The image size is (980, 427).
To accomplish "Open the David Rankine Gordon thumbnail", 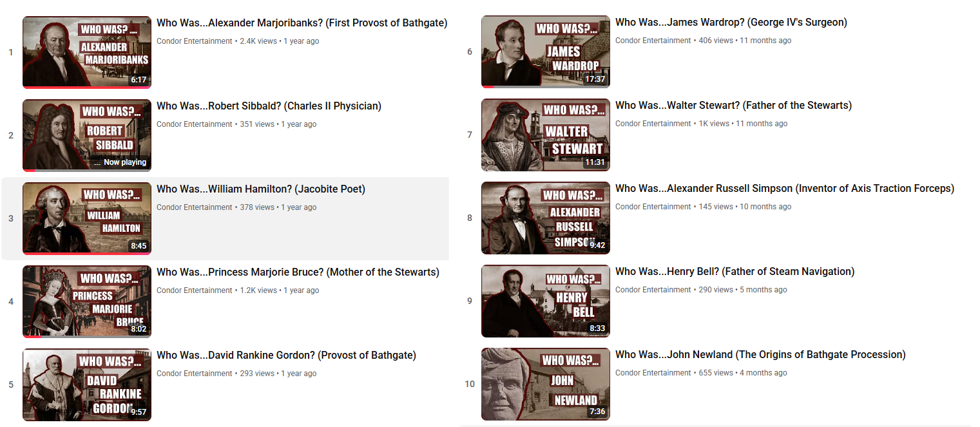I will pos(87,384).
